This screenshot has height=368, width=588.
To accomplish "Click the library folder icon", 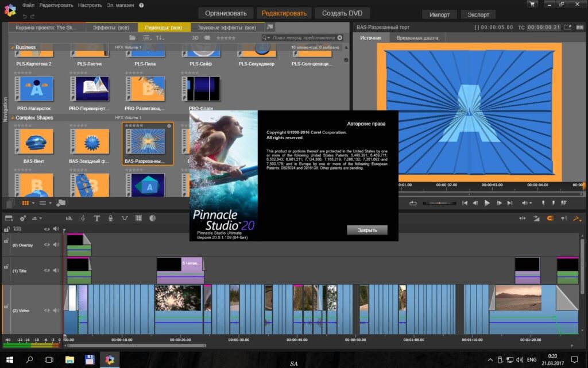I will tap(132, 37).
